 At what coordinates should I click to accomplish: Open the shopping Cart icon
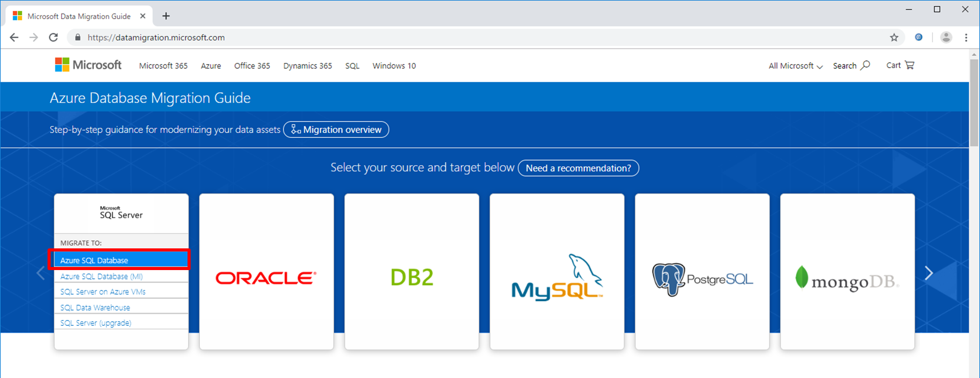[909, 65]
